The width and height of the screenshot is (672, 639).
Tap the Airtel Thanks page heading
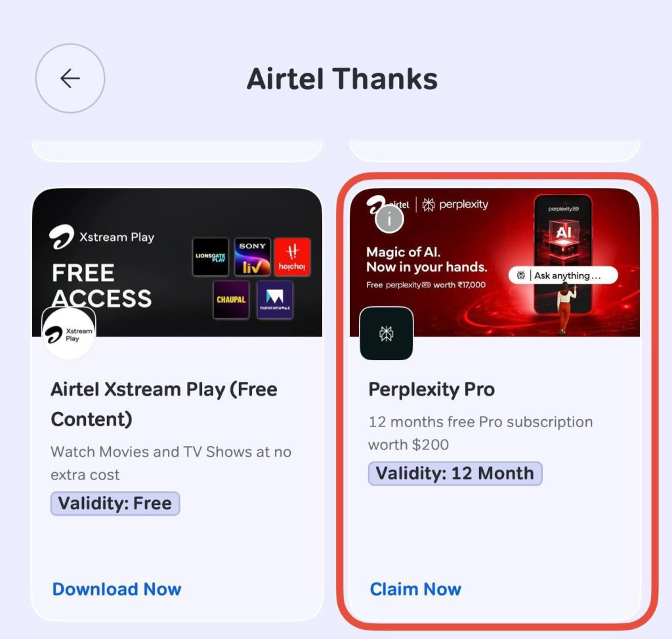click(342, 79)
